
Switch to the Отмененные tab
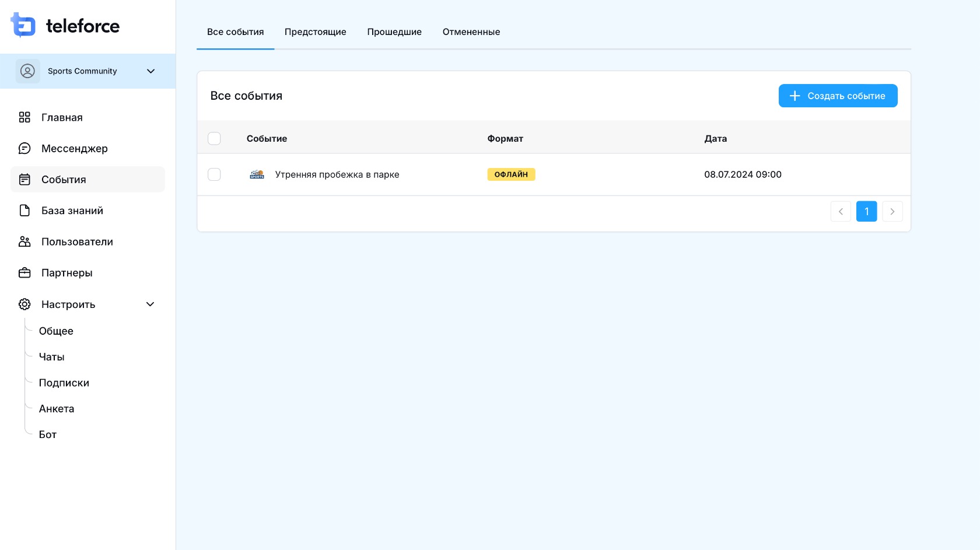[471, 32]
